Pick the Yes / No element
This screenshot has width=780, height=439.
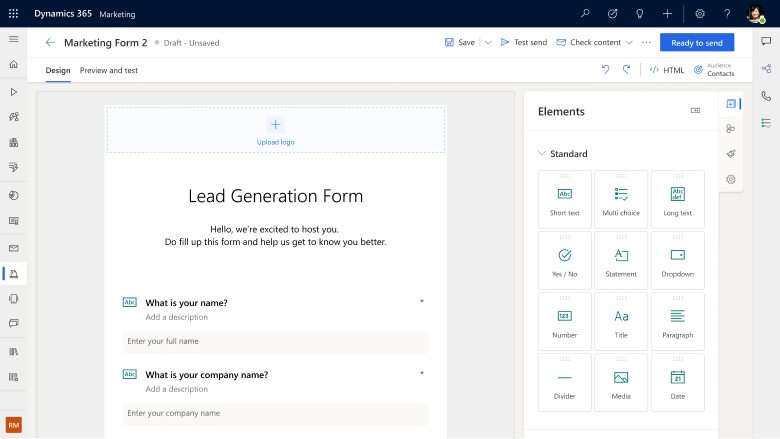(564, 260)
